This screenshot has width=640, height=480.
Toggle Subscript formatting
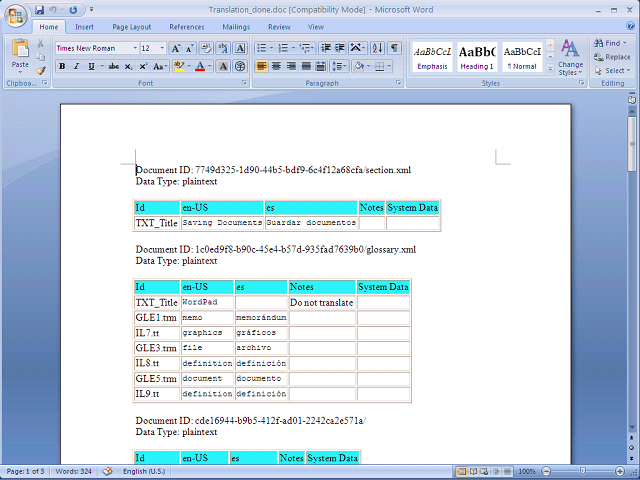pyautogui.click(x=129, y=66)
